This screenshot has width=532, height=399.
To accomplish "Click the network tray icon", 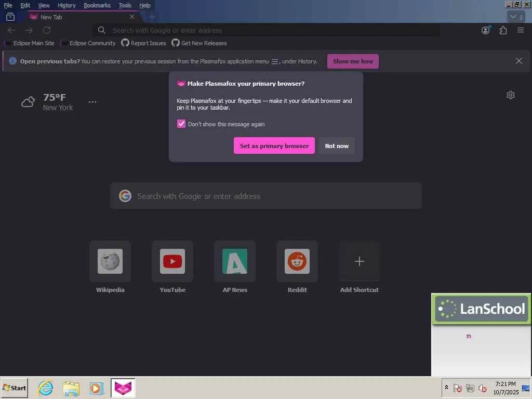I will pos(470,388).
